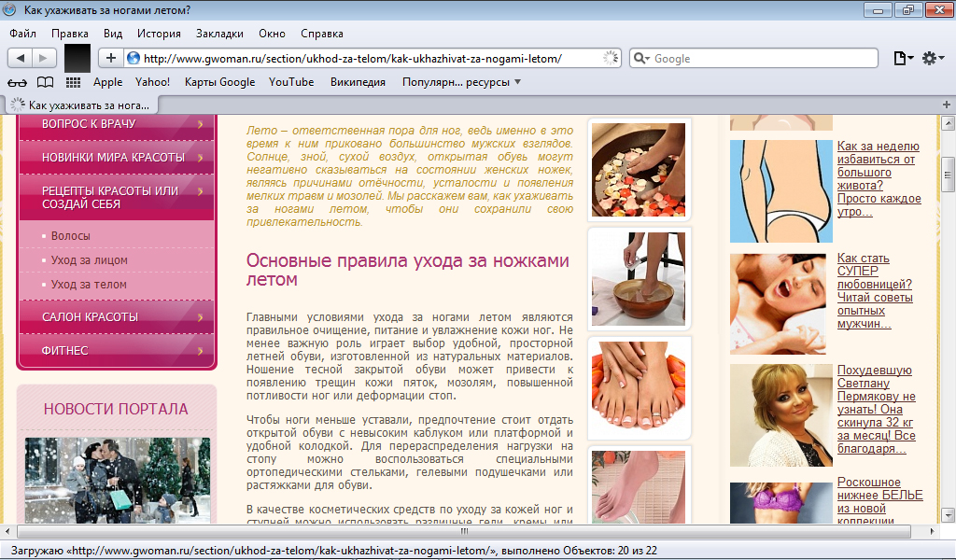Click the НОВОСТИ ПОРТАЛА heading

(116, 409)
